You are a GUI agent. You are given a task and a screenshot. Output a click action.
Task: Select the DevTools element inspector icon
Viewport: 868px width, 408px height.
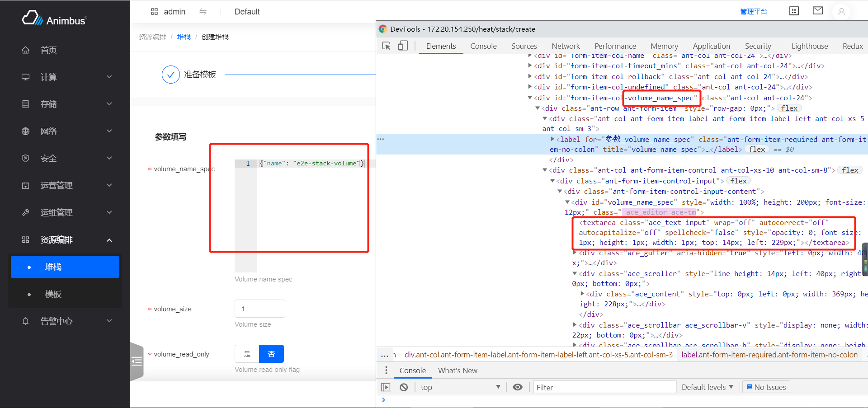387,46
